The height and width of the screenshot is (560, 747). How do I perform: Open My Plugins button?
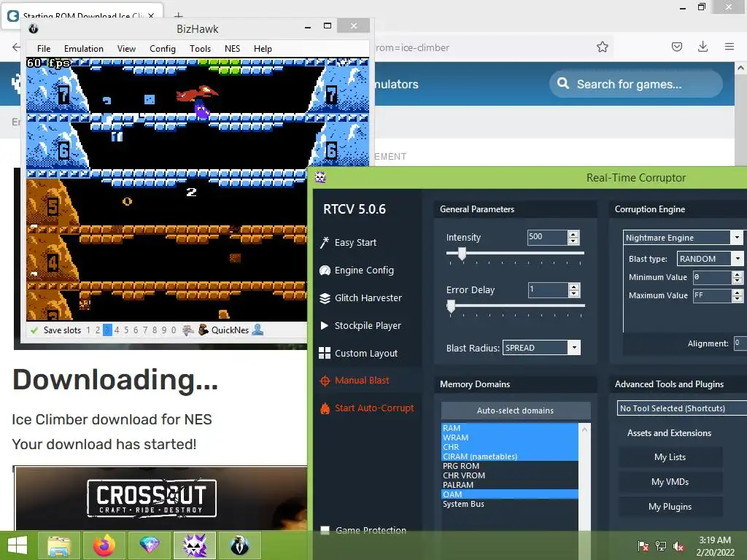pos(670,507)
